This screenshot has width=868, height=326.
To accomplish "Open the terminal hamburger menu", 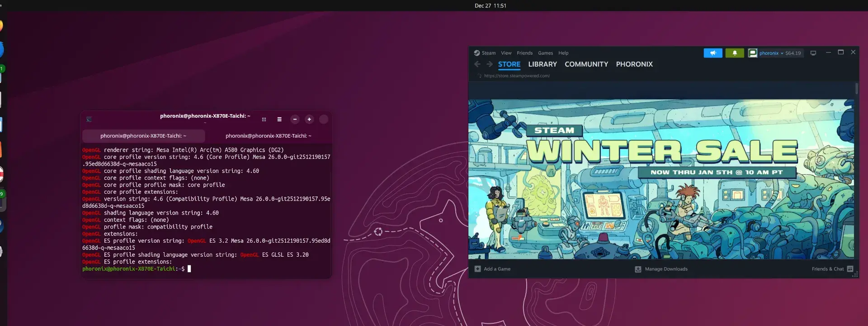I will click(x=279, y=120).
